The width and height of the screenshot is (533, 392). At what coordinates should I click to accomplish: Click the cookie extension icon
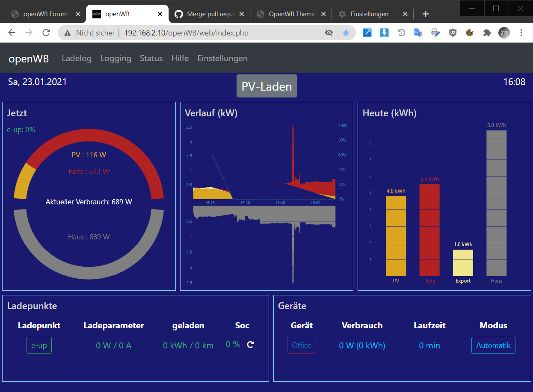tap(470, 33)
